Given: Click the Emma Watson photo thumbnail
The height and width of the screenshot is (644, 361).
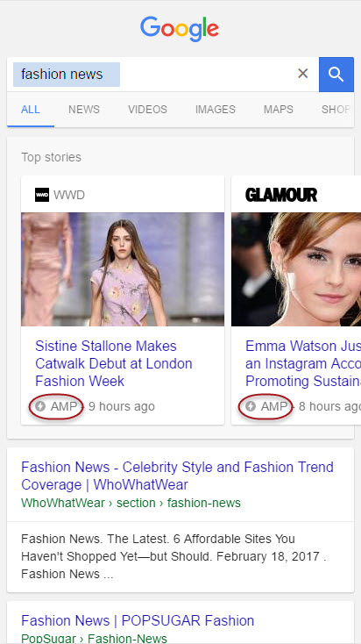Looking at the screenshot, I should tap(296, 269).
